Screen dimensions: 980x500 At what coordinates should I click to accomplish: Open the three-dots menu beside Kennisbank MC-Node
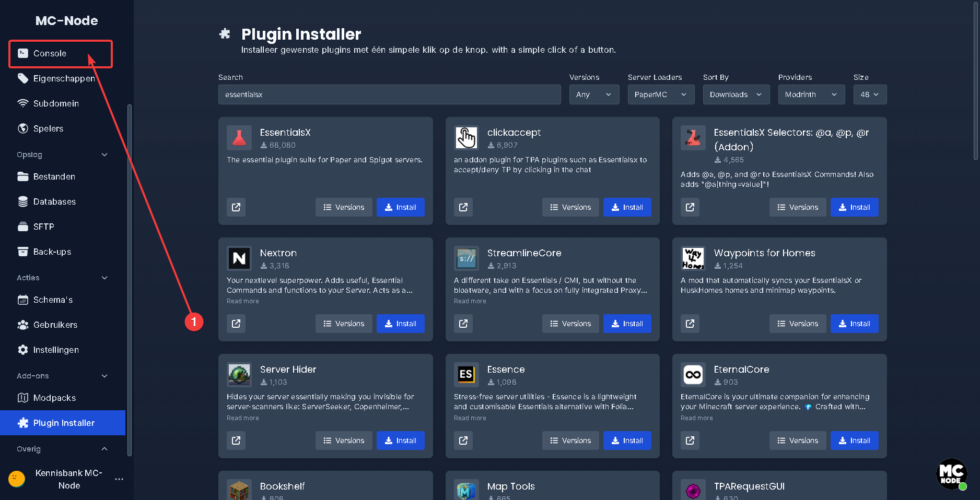point(119,479)
